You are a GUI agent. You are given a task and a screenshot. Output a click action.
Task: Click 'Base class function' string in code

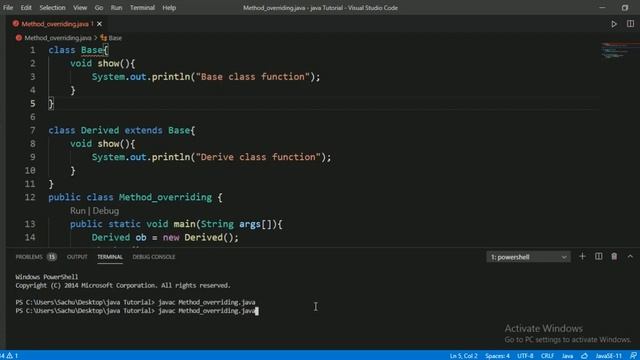pos(253,77)
